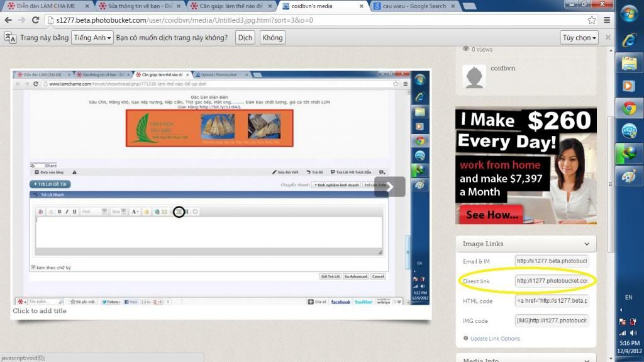Viewport: 644px width, 362px height.
Task: Go to next image with arrow overlay
Action: pos(389,186)
